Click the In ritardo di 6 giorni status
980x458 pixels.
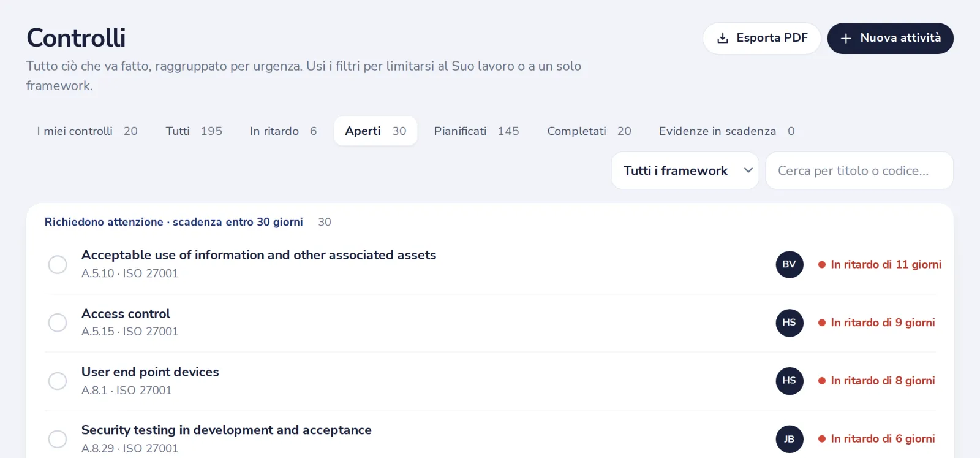[x=876, y=439]
